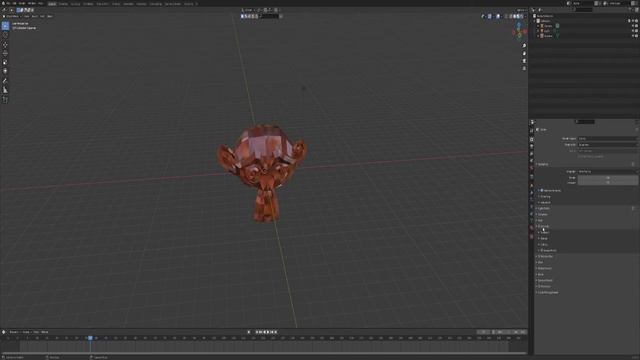Select Camera in the outliner
The image size is (640, 360).
click(x=548, y=26)
